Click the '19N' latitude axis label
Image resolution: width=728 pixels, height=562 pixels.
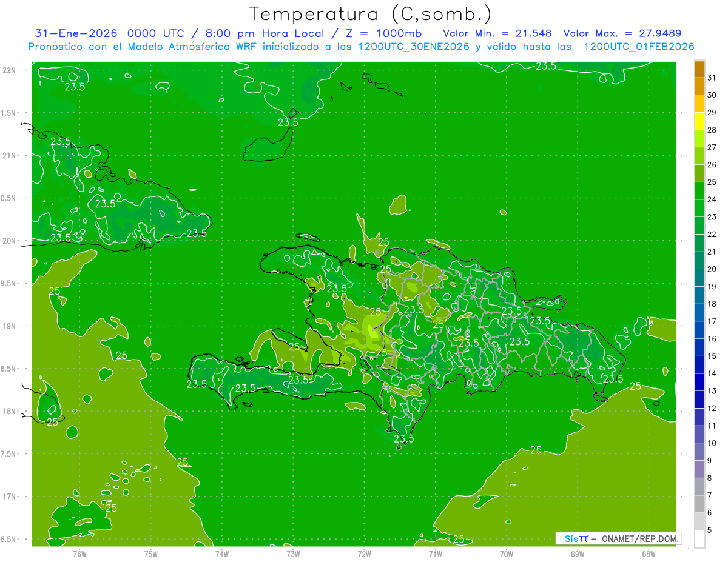coord(8,326)
